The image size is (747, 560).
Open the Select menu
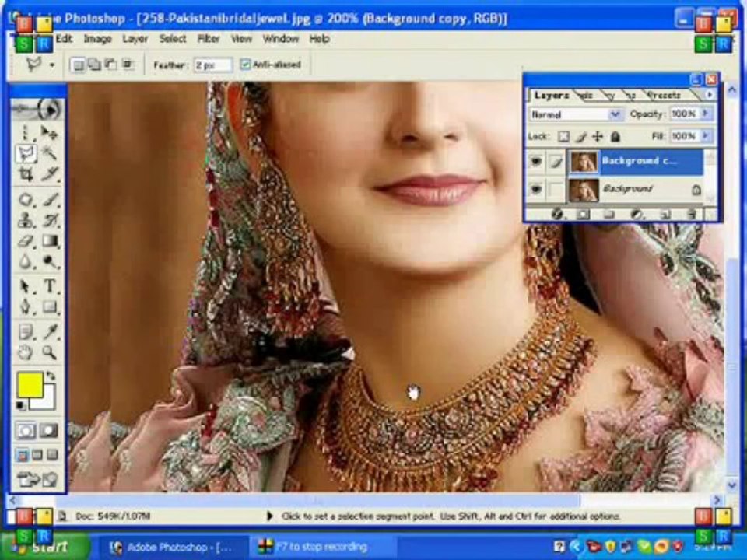pos(173,39)
